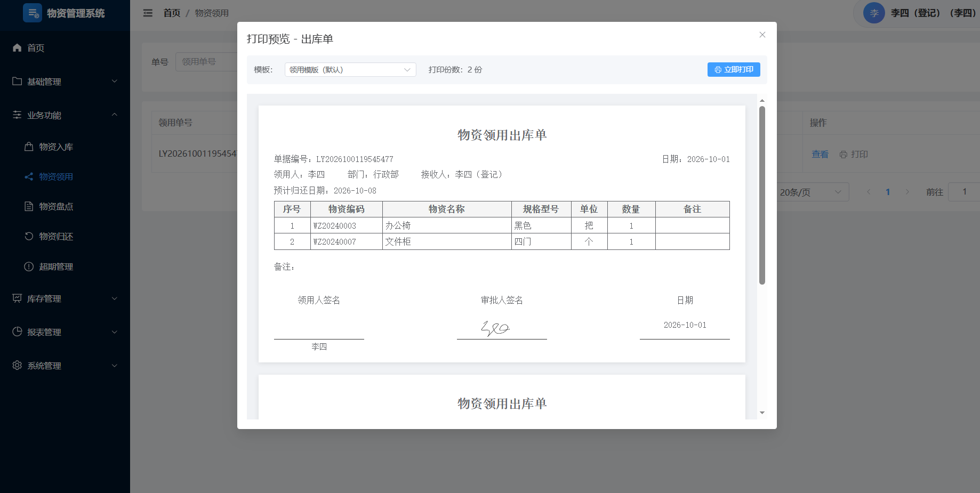Open the 报表管理 menu item
Image resolution: width=980 pixels, height=493 pixels.
(65, 332)
